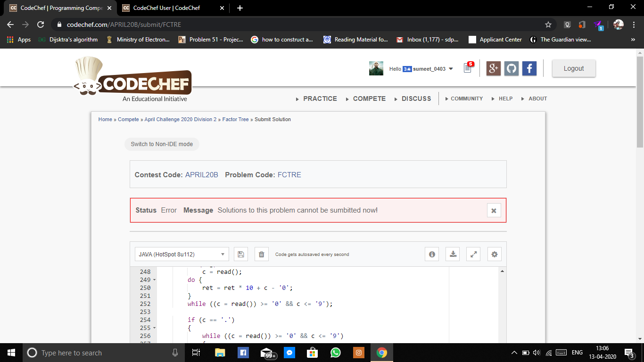
Task: Open editor settings gear
Action: click(x=494, y=255)
